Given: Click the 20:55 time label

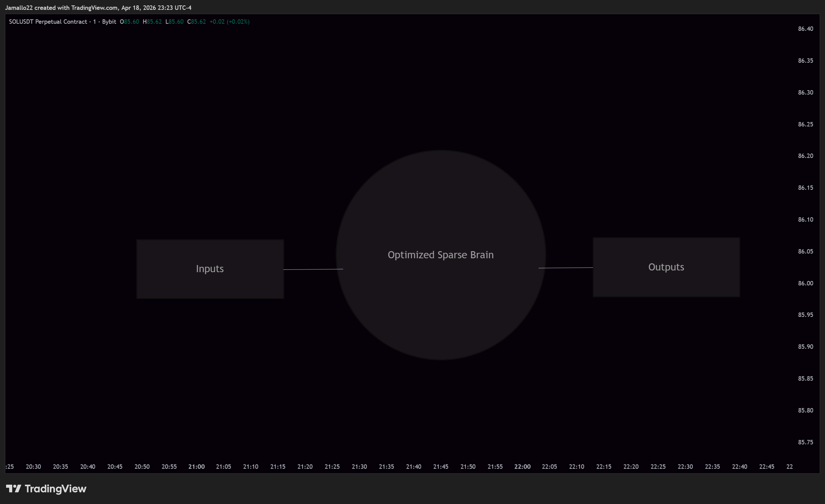Looking at the screenshot, I should point(169,467).
